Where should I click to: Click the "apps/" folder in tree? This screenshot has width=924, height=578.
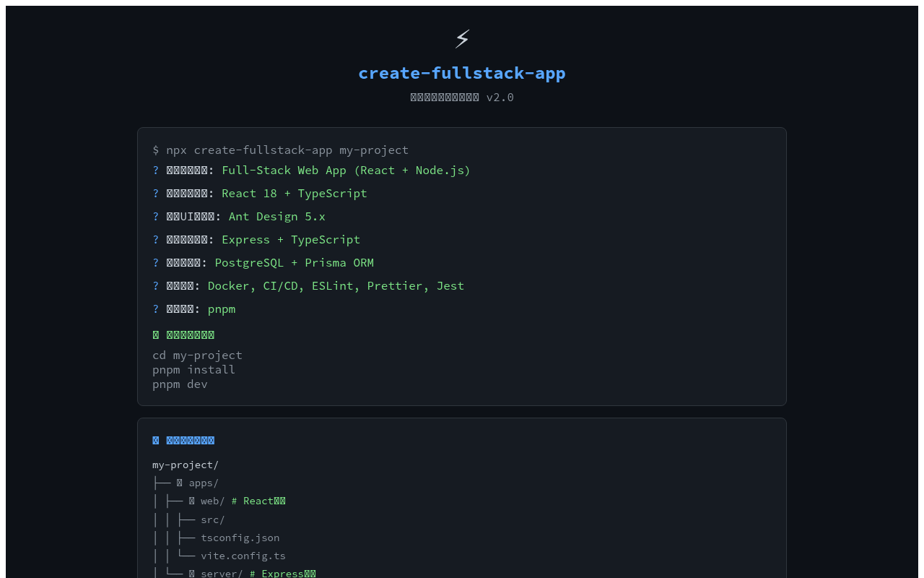204,483
